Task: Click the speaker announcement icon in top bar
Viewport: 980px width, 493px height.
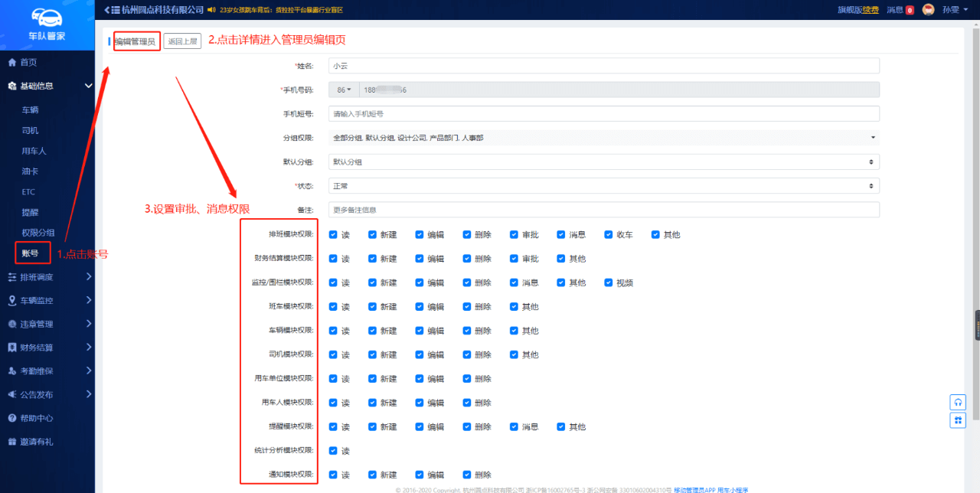Action: [211, 10]
